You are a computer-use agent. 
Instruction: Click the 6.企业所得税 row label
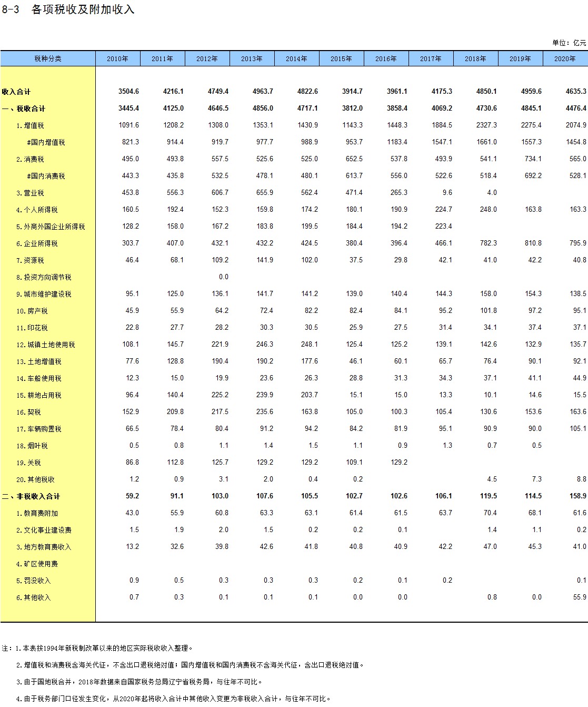click(x=37, y=243)
